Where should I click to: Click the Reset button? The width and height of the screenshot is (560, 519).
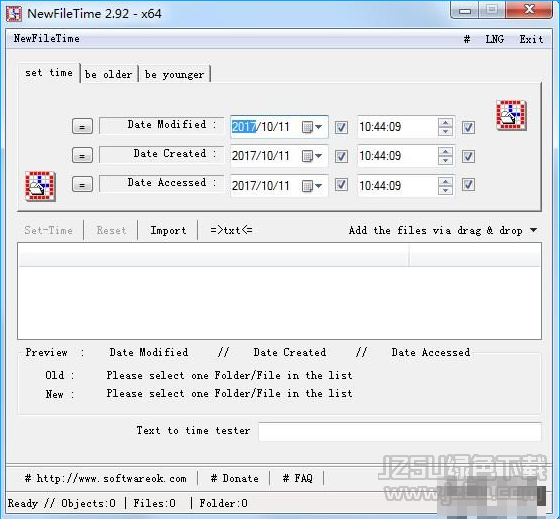[x=111, y=230]
